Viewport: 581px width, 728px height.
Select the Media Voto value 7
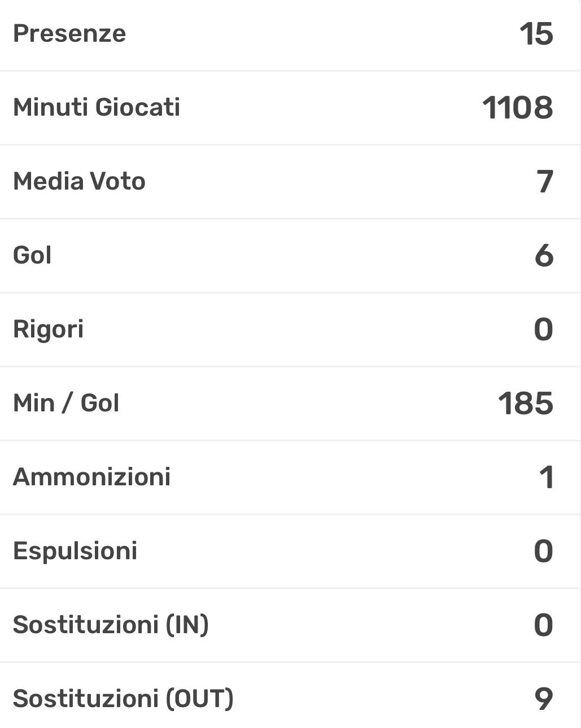[545, 182]
